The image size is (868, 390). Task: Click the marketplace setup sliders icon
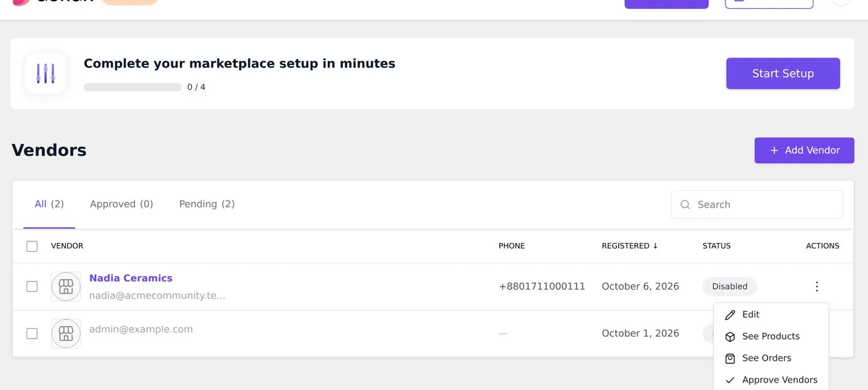pos(46,73)
